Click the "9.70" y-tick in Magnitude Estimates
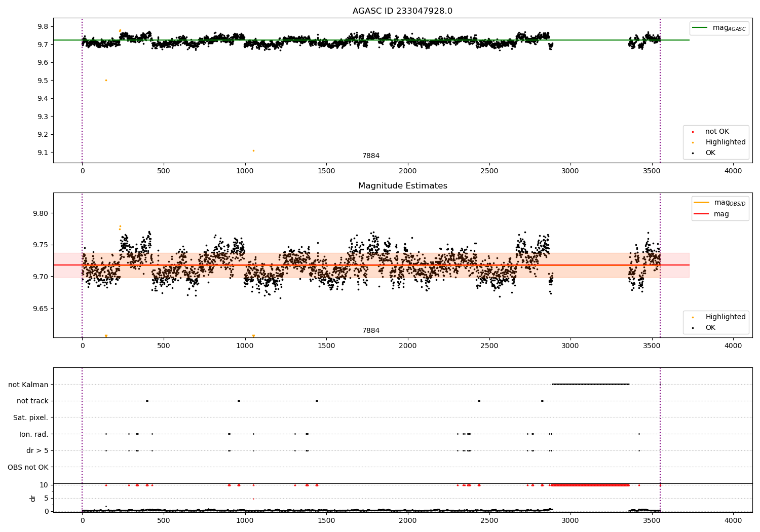 pyautogui.click(x=41, y=277)
